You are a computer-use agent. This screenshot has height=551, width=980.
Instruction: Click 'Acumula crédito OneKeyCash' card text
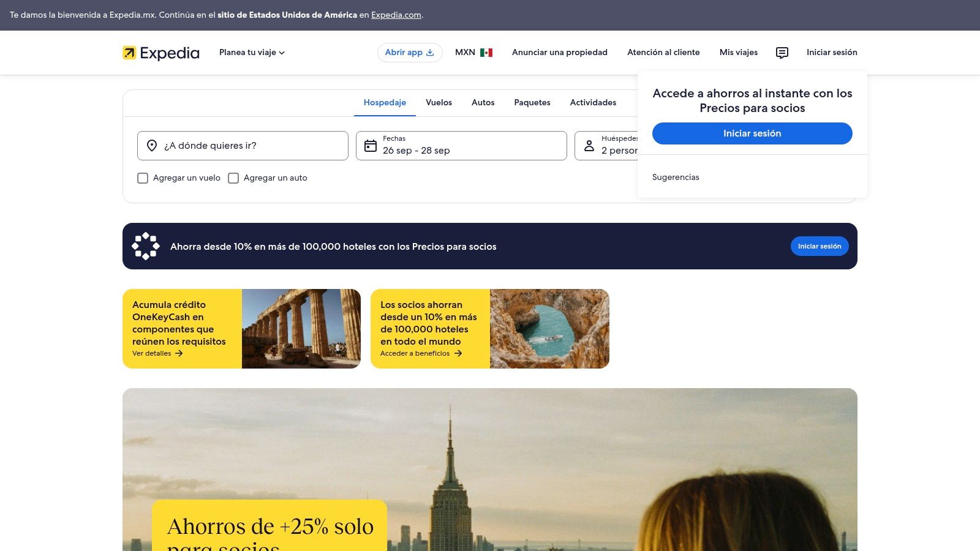[x=179, y=323]
